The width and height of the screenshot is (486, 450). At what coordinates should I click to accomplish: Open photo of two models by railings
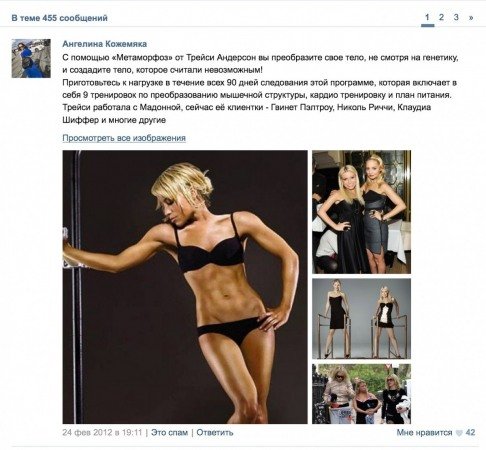[361, 319]
